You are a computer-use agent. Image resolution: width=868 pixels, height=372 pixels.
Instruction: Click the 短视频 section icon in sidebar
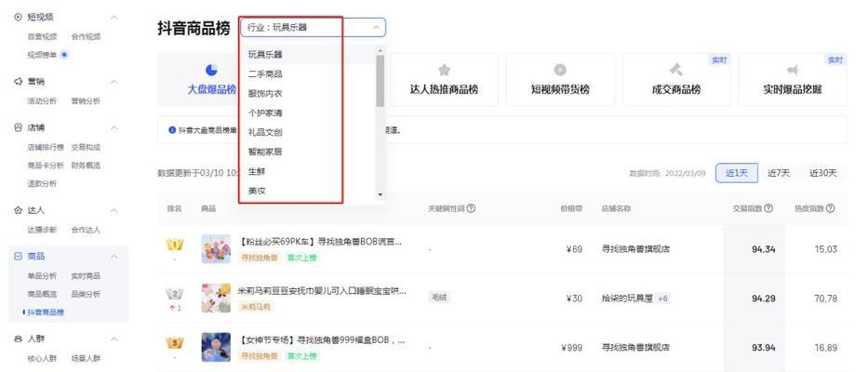point(18,18)
